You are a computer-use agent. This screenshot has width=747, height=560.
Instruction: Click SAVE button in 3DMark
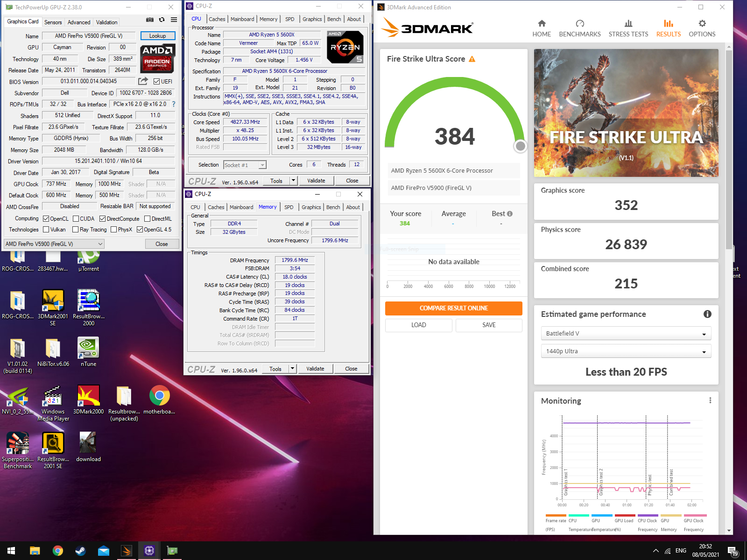coord(489,325)
